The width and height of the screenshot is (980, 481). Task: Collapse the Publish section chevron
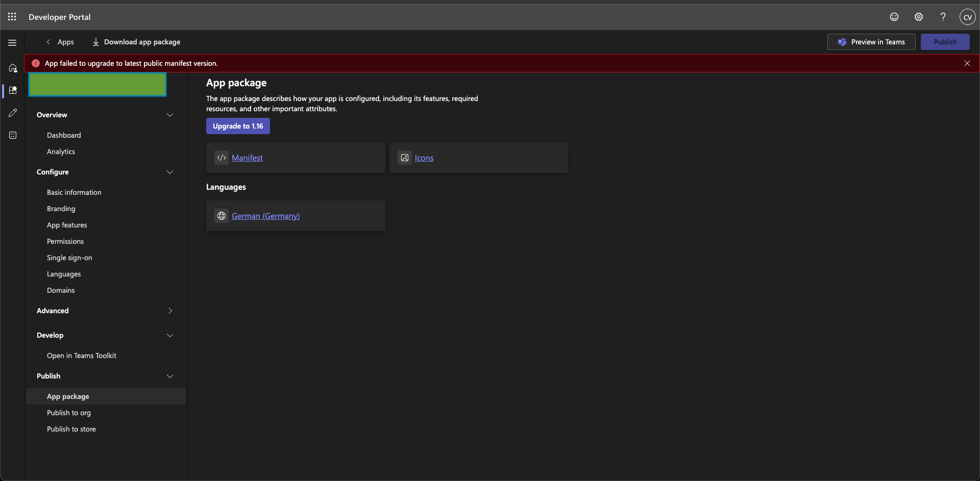point(170,376)
